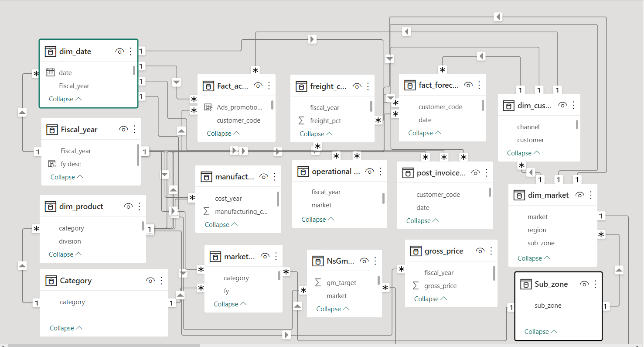Collapse the Category table fields
Viewport: 644px width, 347px height.
pos(65,328)
